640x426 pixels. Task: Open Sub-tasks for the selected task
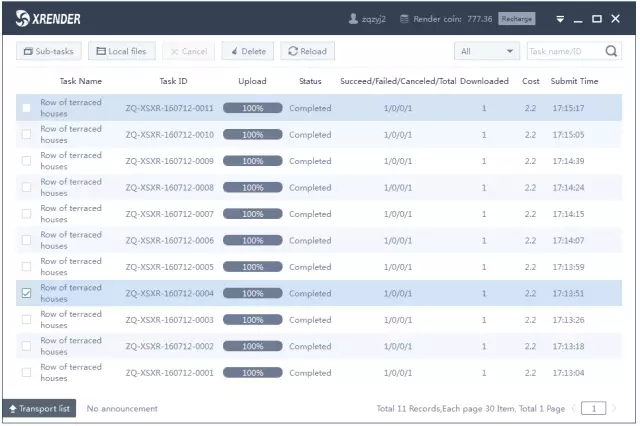click(x=49, y=51)
